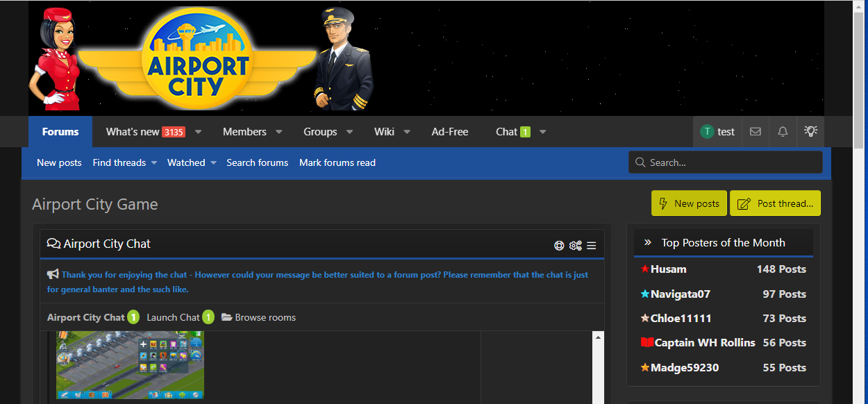
Task: Open the bell alerts icon
Action: (783, 132)
